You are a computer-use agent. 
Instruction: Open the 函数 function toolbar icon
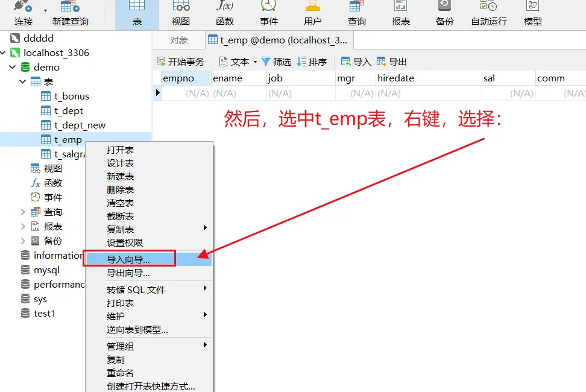[225, 13]
